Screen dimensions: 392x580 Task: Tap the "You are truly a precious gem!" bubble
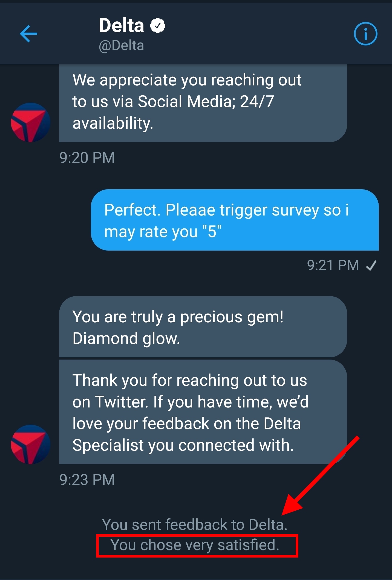click(203, 327)
